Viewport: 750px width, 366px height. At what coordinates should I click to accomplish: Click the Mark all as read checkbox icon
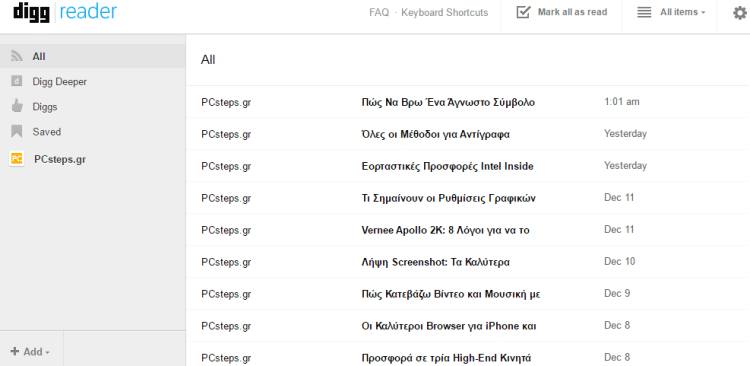(524, 12)
